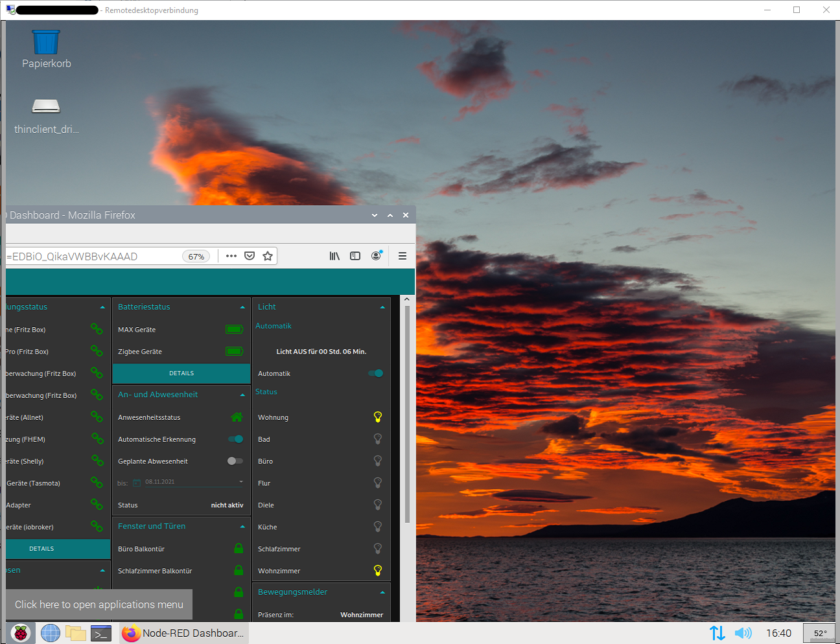Click MAX Geräte battery icon

[x=234, y=330]
